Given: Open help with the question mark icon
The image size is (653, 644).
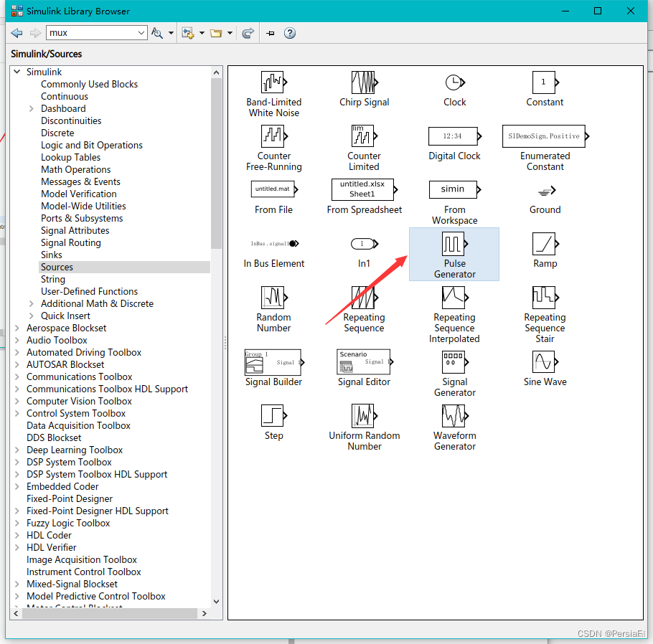Looking at the screenshot, I should click(x=290, y=33).
